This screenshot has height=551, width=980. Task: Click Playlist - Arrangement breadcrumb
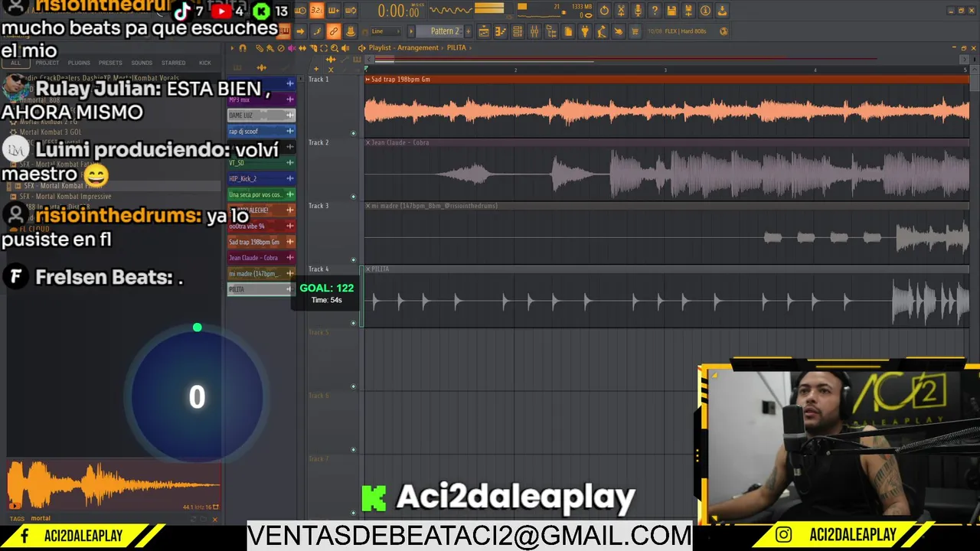pyautogui.click(x=403, y=48)
